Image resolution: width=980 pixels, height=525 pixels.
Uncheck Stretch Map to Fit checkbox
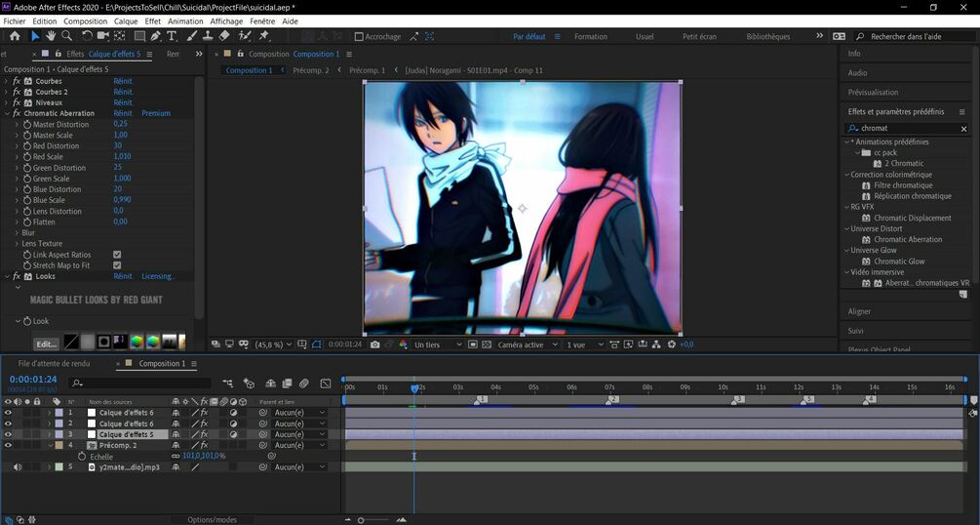coord(117,265)
